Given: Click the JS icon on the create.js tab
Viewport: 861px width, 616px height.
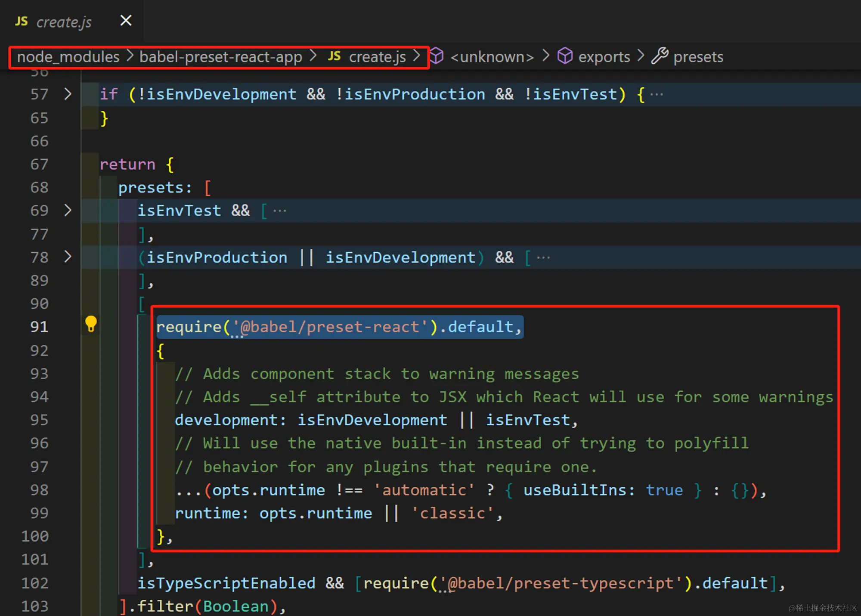Looking at the screenshot, I should (x=21, y=22).
